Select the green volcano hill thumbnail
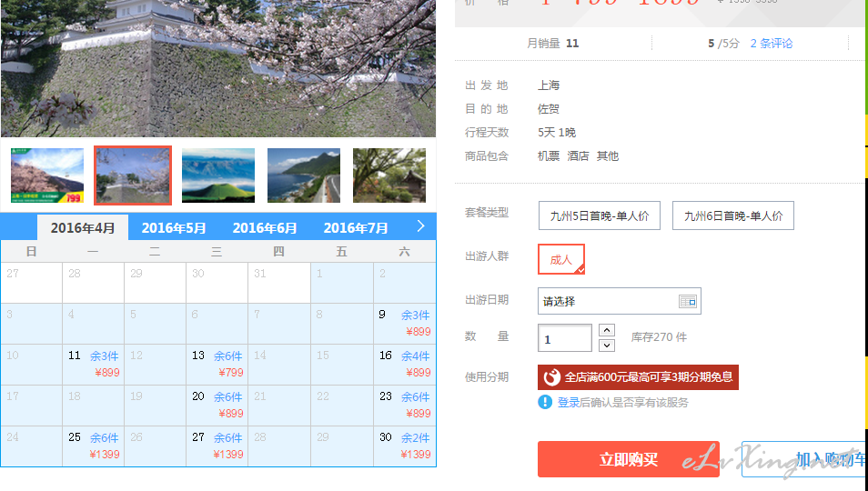The width and height of the screenshot is (868, 491). [218, 175]
